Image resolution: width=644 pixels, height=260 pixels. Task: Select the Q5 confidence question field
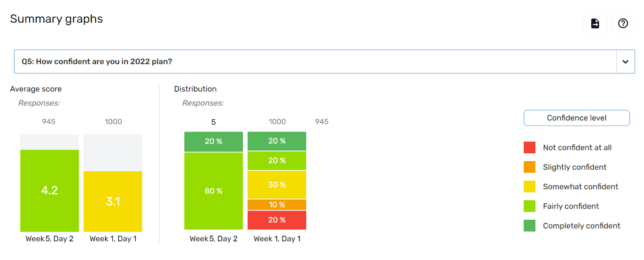pyautogui.click(x=315, y=62)
